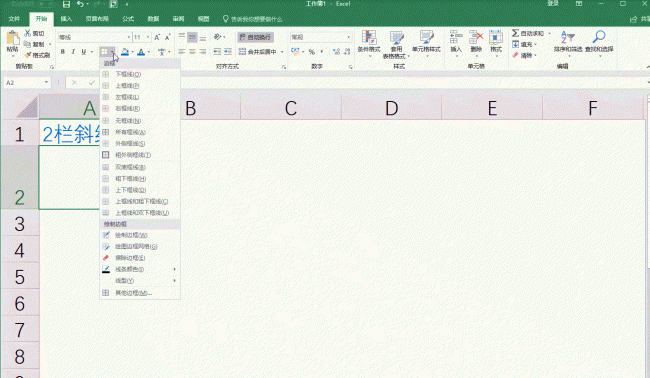Switch to the Formulas (公式) tab
The image size is (650, 378).
(128, 19)
